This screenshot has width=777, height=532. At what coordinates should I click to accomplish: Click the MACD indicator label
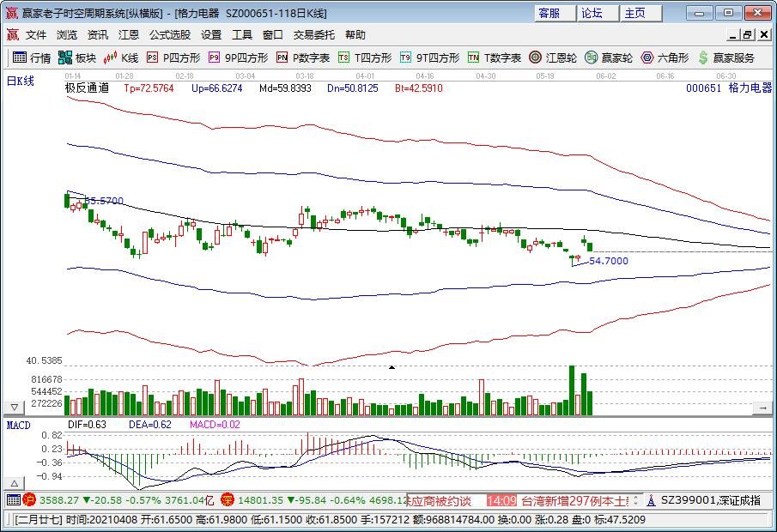point(18,425)
